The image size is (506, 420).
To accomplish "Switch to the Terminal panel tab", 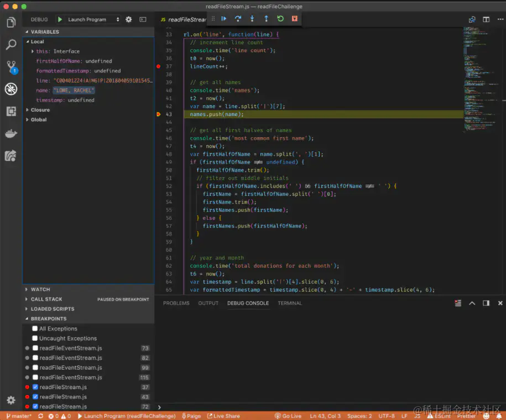I will (x=290, y=303).
